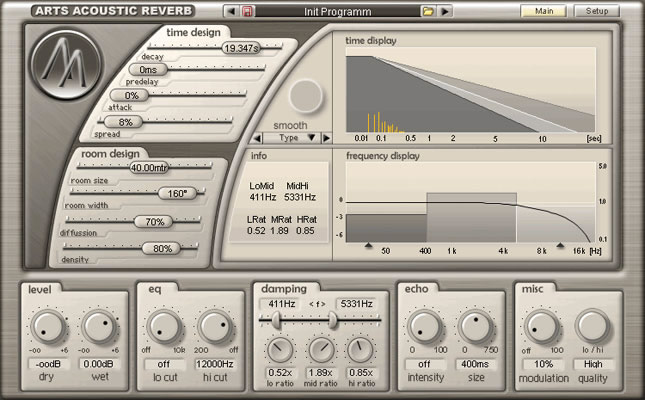645x400 pixels.
Task: Select next reverb type with right arrow
Action: tap(325, 137)
